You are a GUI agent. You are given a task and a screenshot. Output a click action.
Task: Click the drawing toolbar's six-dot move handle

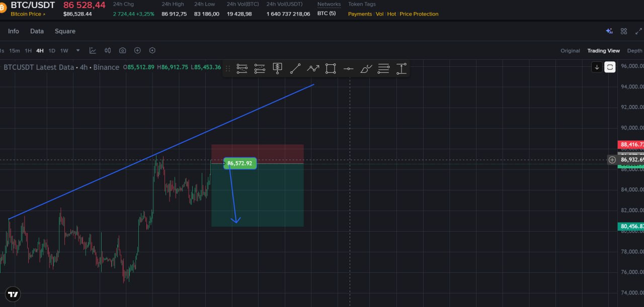click(x=227, y=69)
